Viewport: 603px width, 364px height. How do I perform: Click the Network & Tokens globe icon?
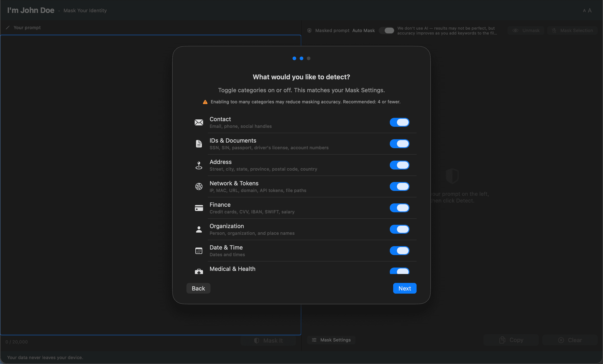(199, 186)
